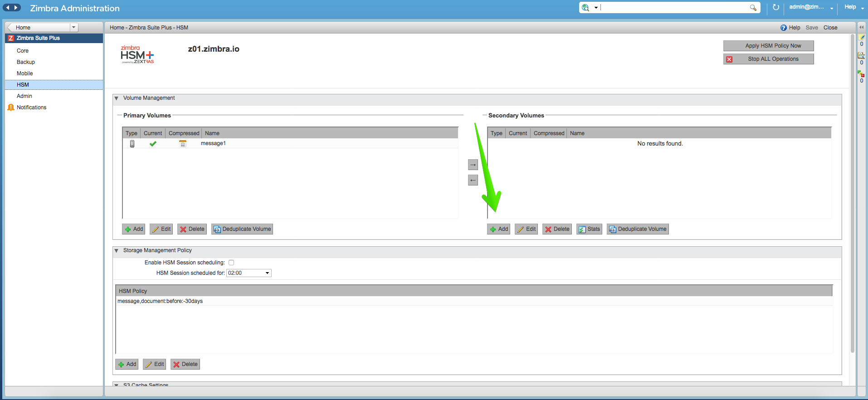Refresh the admin console view
This screenshot has height=400, width=868.
776,7
